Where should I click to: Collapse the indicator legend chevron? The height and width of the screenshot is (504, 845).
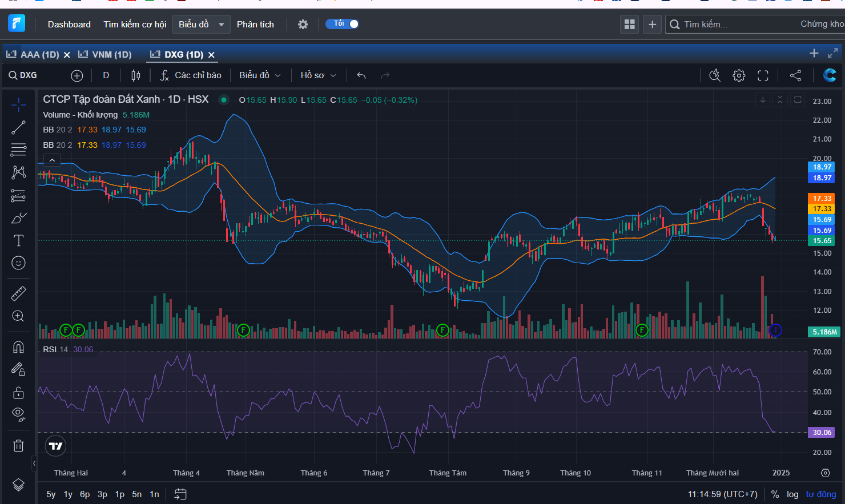(51, 160)
